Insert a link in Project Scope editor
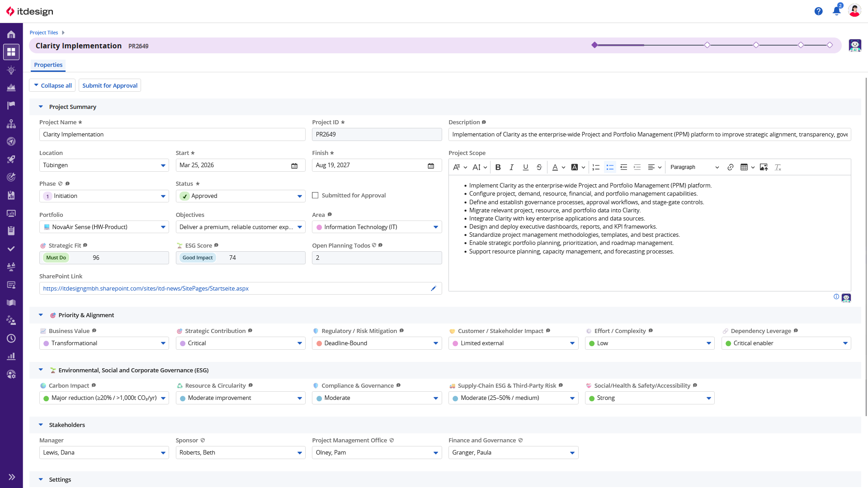The height and width of the screenshot is (488, 868). click(x=730, y=167)
